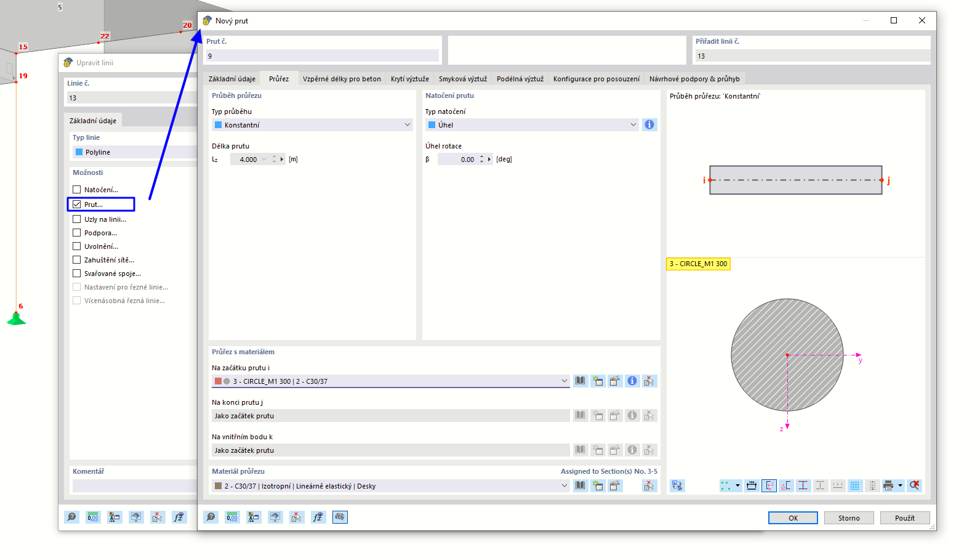Image resolution: width=980 pixels, height=560 pixels.
Task: Enable the Svařované spoje checkbox
Action: [x=77, y=274]
